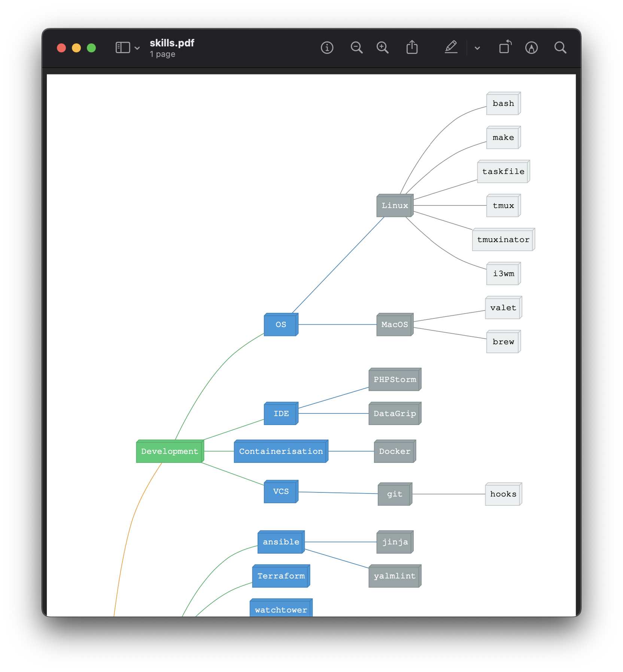Image resolution: width=623 pixels, height=672 pixels.
Task: Select the ansible node
Action: 281,542
